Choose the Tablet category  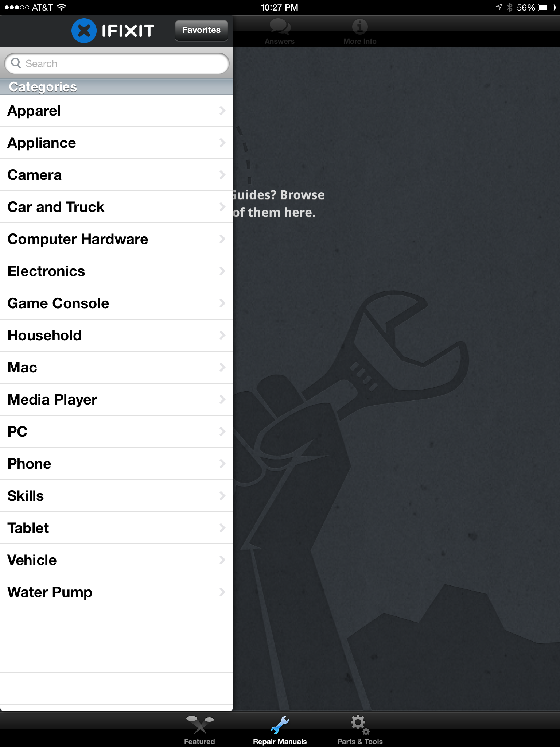(117, 528)
